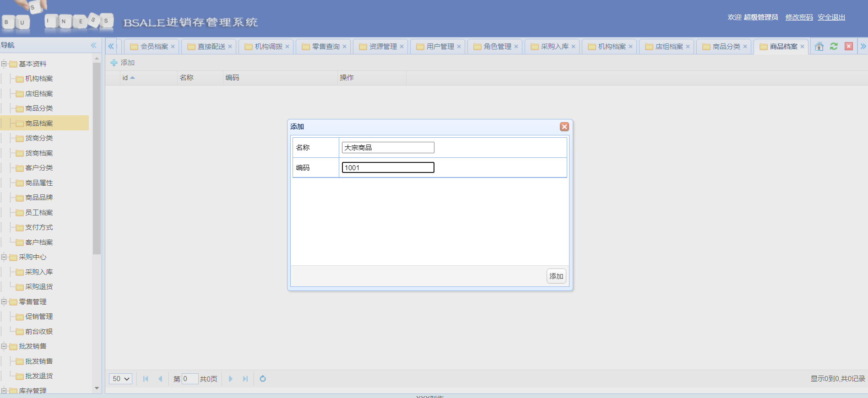Close the 商品分类 tab
Screen dimensions: 868x398
click(x=745, y=47)
